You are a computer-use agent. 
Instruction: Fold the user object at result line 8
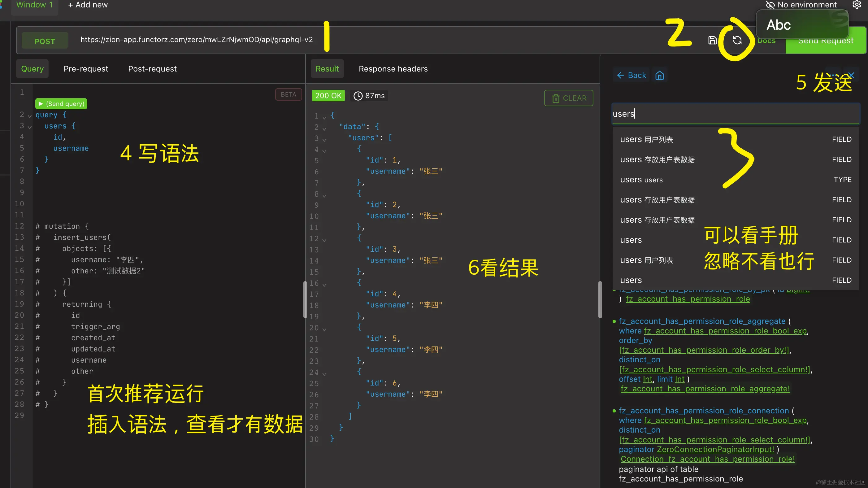pyautogui.click(x=324, y=195)
